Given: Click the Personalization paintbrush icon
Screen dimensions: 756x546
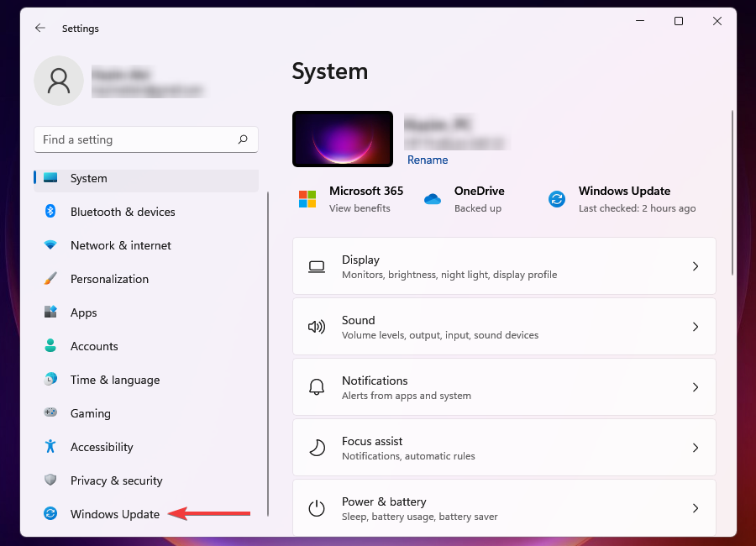Looking at the screenshot, I should click(x=50, y=278).
